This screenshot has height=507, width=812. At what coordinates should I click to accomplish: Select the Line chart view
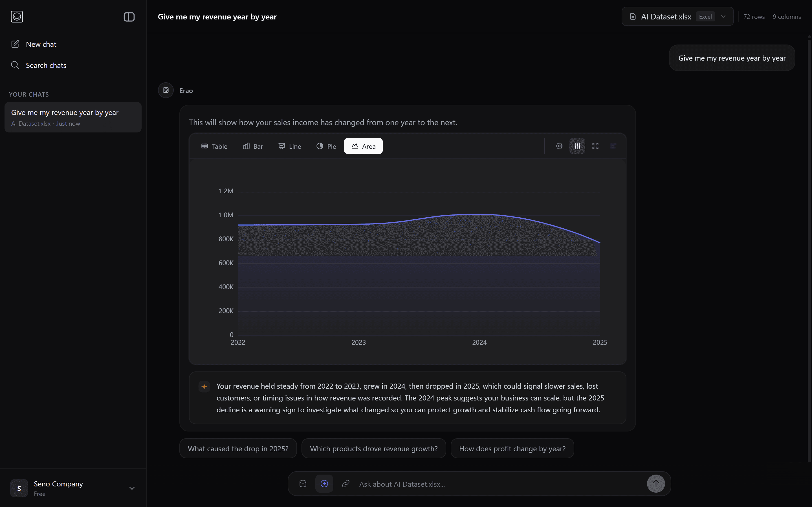tap(289, 146)
